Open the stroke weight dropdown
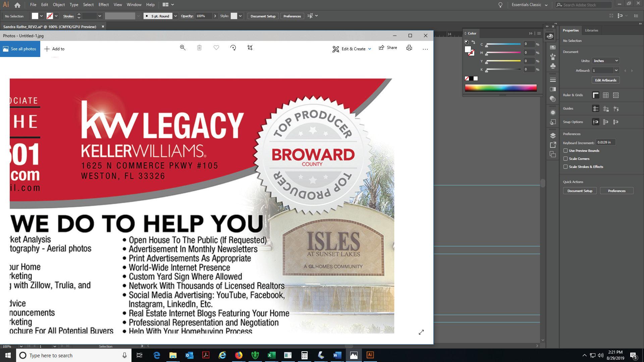This screenshot has width=644, height=362. (100, 16)
